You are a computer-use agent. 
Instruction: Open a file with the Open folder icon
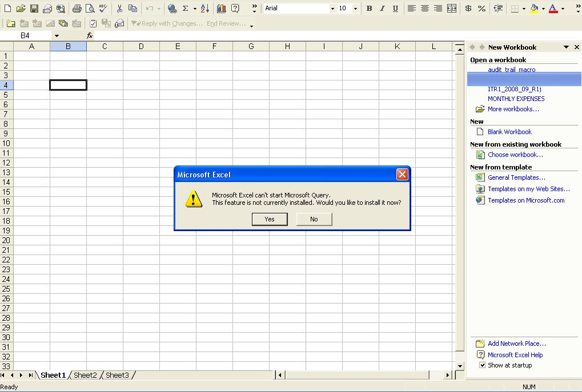21,8
